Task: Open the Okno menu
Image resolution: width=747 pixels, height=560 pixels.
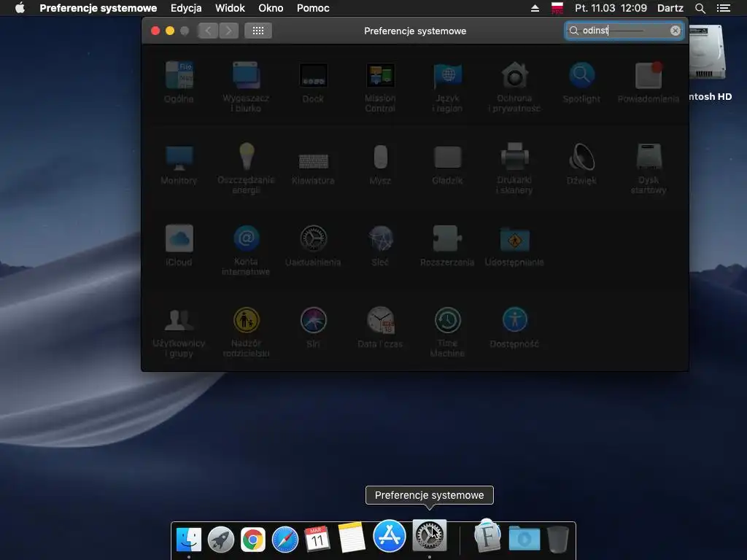Action: (x=271, y=8)
